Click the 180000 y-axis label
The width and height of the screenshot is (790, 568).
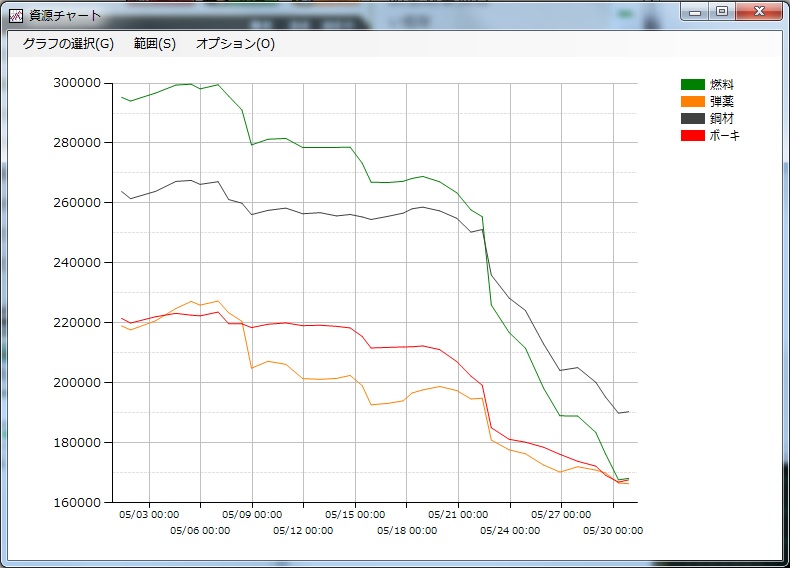tap(77, 443)
